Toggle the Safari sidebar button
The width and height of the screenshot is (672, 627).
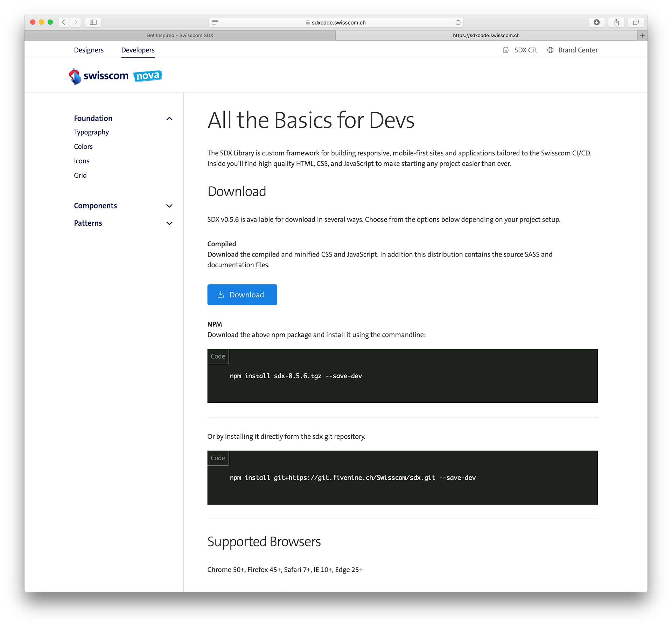(93, 22)
